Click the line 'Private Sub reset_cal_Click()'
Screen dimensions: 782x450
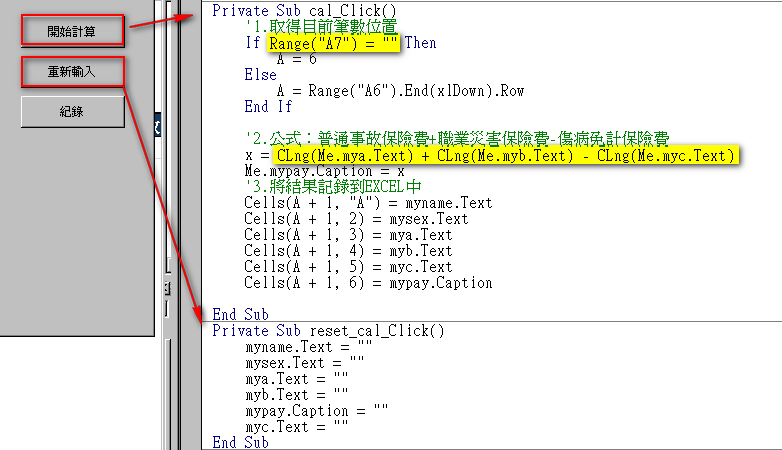pos(328,331)
